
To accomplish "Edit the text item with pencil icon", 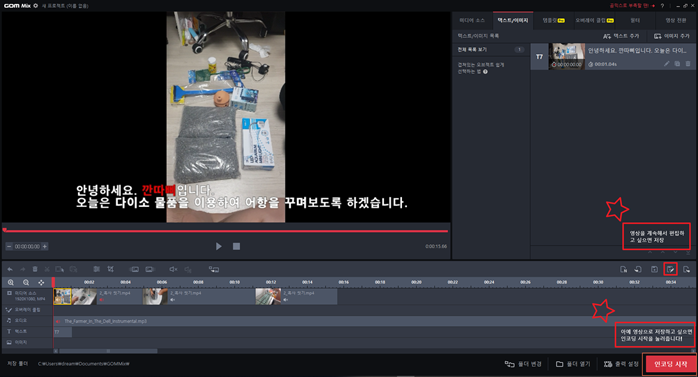I will 666,64.
